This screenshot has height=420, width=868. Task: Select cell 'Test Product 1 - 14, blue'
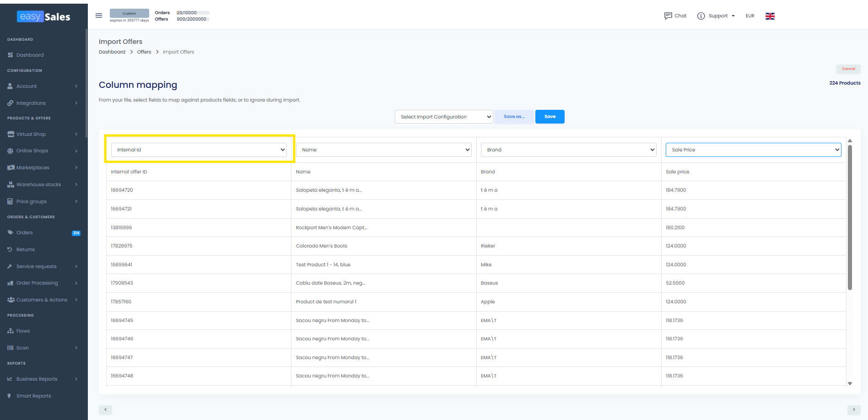point(383,264)
